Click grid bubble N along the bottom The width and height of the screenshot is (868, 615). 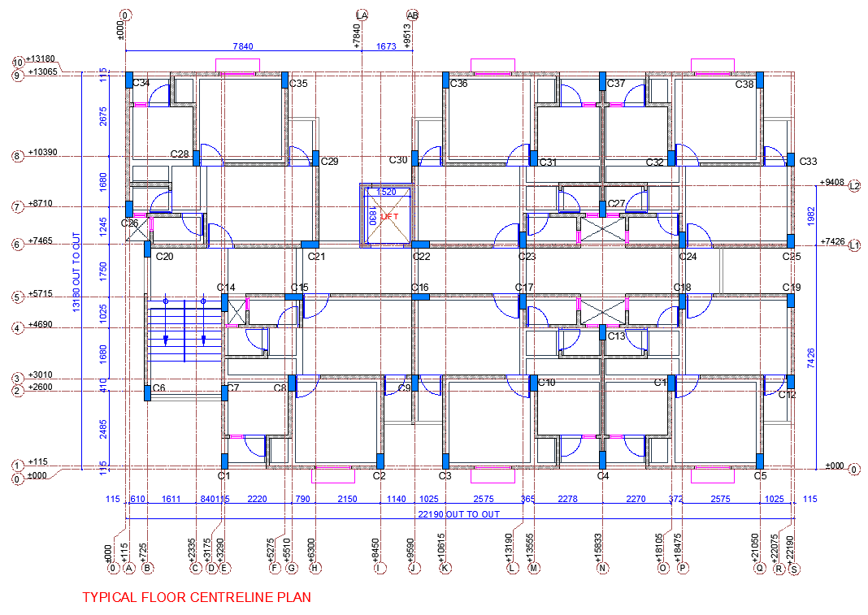[x=602, y=569]
